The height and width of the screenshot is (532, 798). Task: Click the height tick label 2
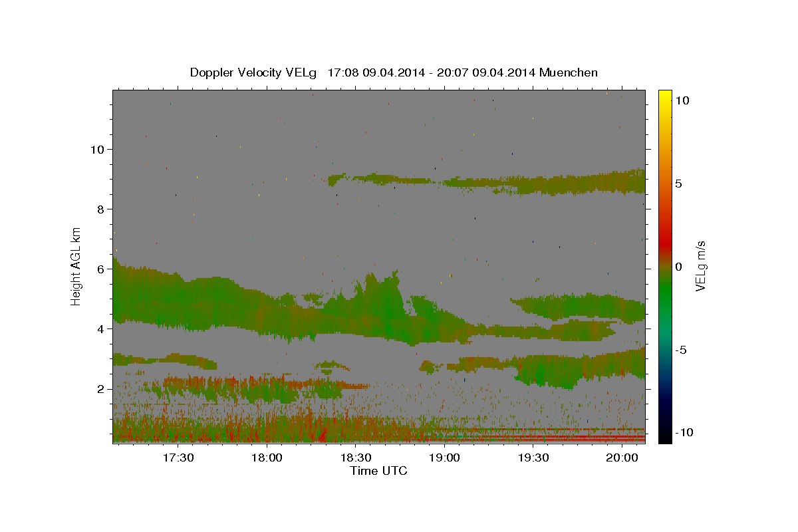pos(102,389)
